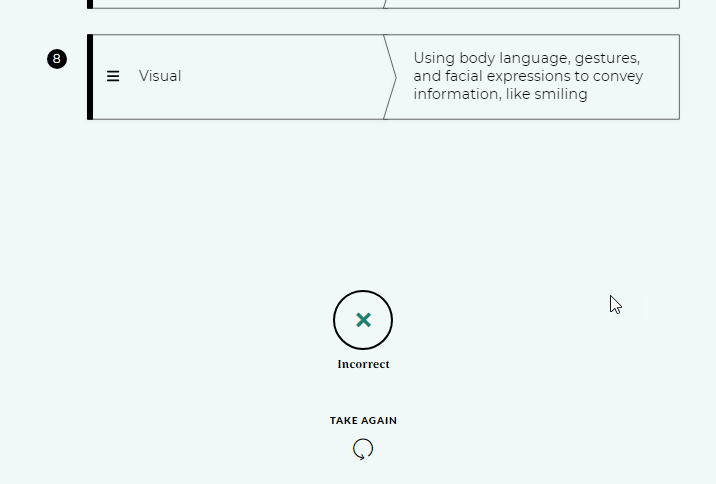
Task: Click the Take Again button label
Action: [x=363, y=421]
